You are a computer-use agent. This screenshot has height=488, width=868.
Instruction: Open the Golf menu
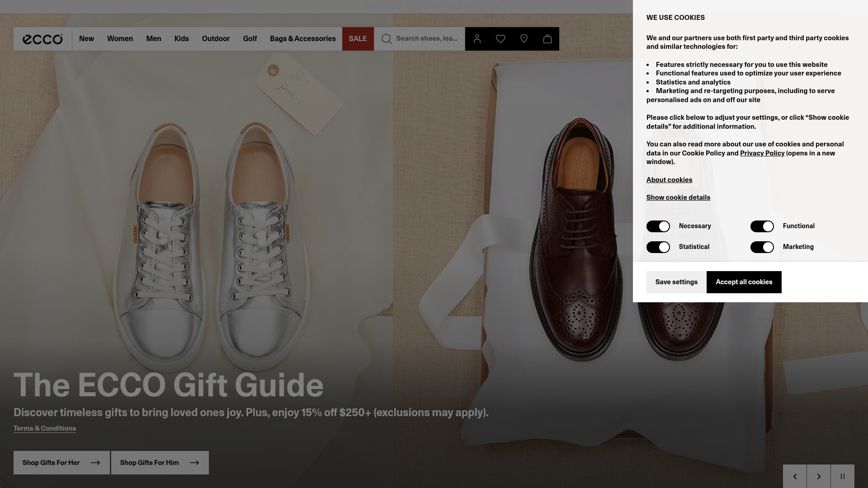(x=250, y=39)
